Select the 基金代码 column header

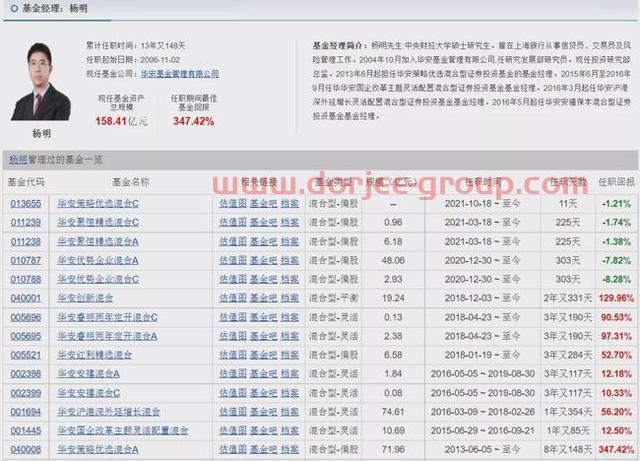tap(26, 182)
